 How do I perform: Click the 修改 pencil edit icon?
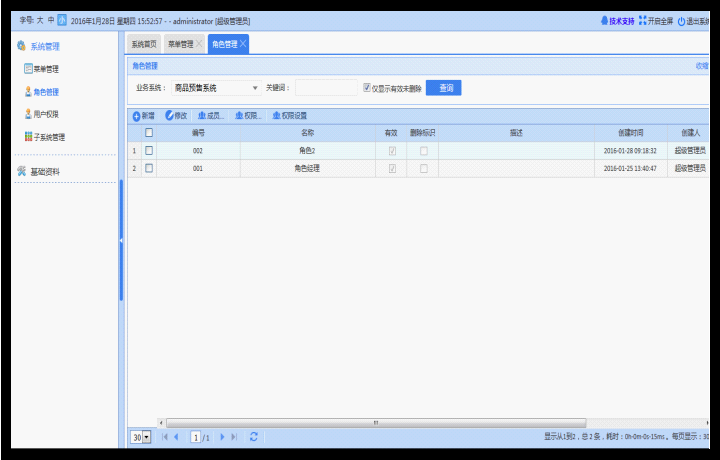pyautogui.click(x=169, y=115)
